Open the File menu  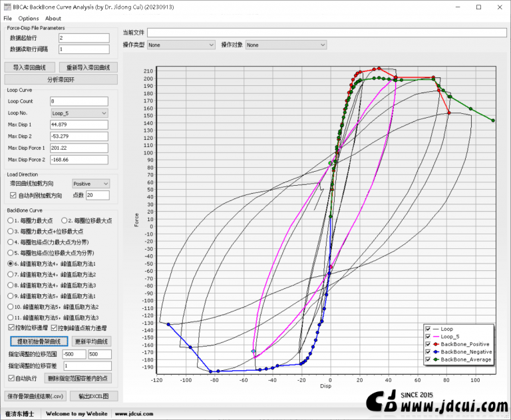click(x=7, y=19)
